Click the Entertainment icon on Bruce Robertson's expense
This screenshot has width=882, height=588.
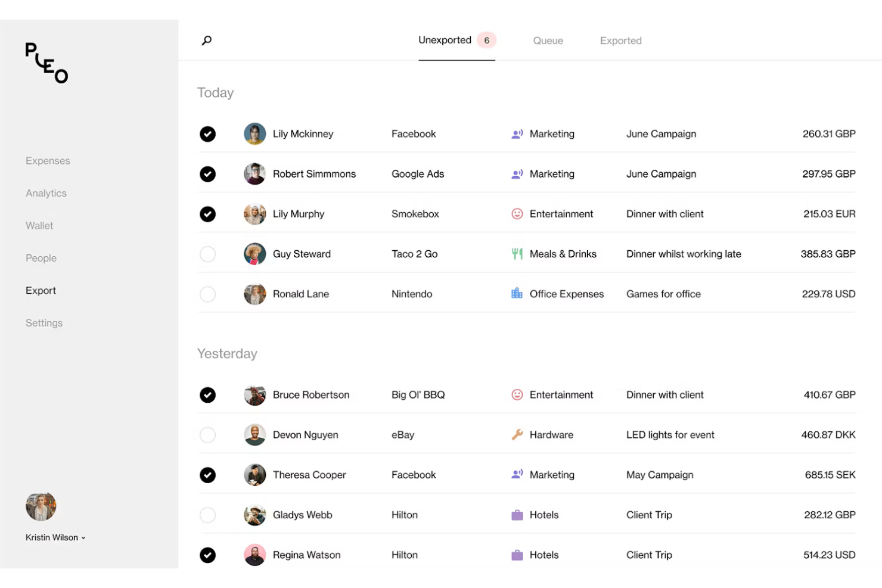[x=517, y=394]
